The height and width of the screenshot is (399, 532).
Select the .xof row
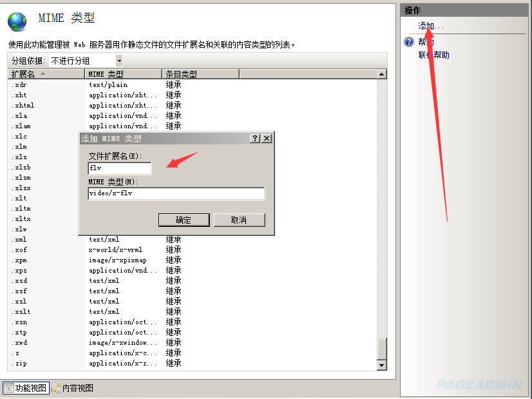click(x=192, y=250)
